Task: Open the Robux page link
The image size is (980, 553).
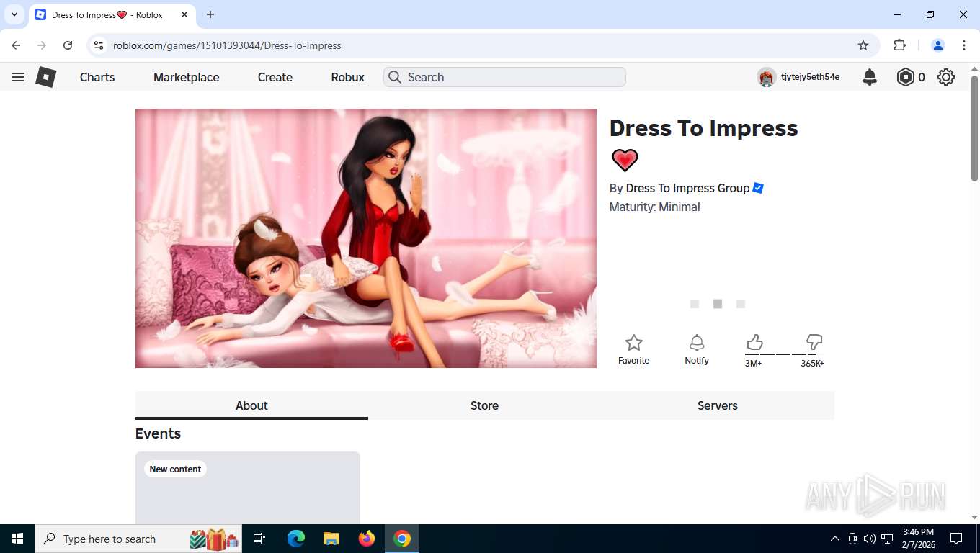Action: click(x=348, y=77)
